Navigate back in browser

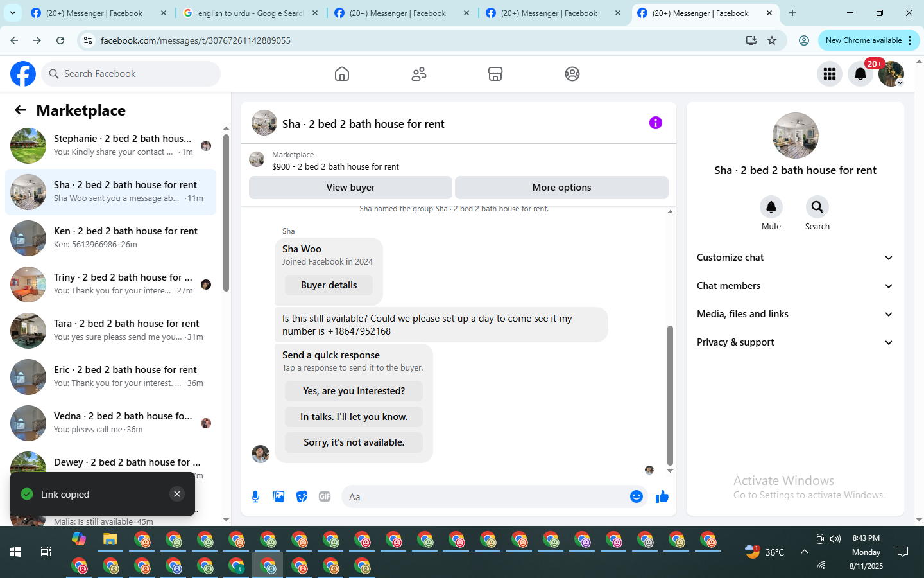click(14, 40)
